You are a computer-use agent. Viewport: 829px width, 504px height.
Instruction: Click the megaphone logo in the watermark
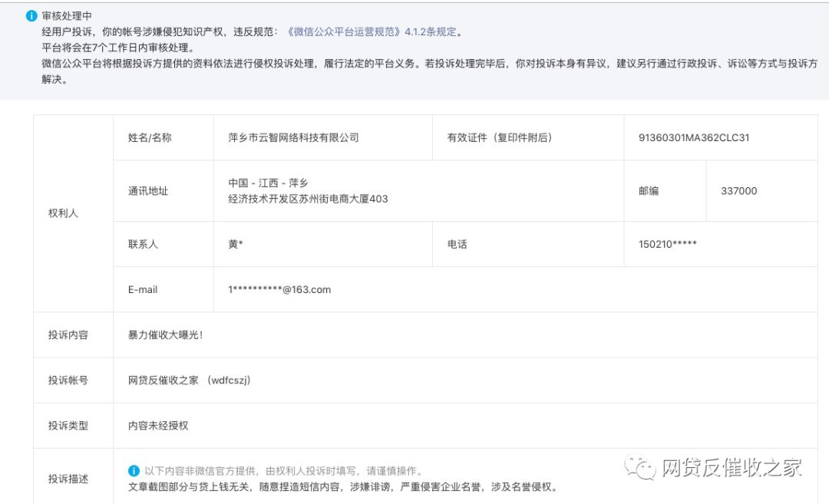point(642,466)
